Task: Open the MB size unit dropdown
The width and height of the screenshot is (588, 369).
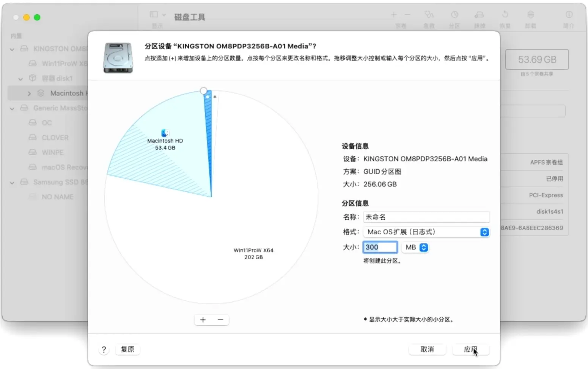Action: point(415,247)
